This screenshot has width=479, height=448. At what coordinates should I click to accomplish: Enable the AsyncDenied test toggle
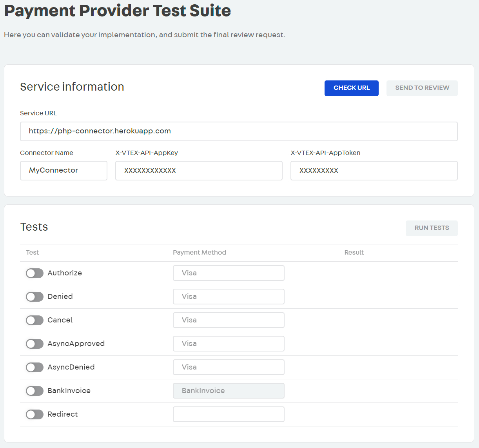coord(34,367)
